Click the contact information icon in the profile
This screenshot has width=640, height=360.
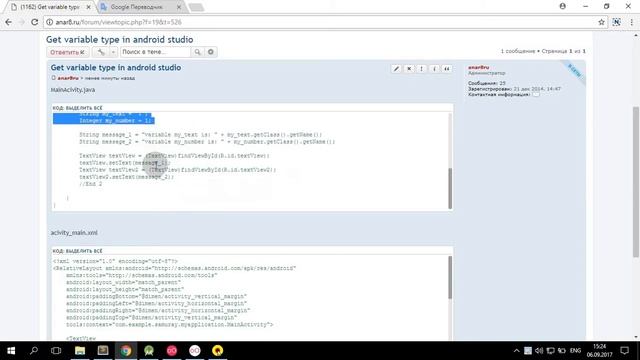tap(536, 94)
